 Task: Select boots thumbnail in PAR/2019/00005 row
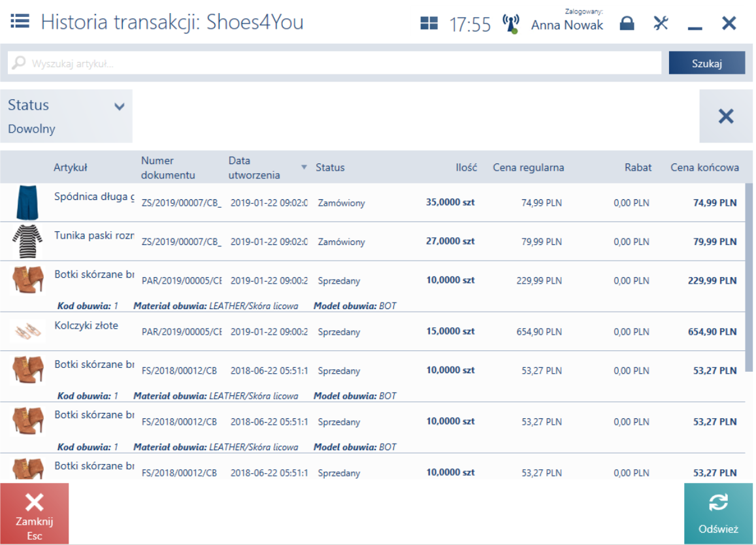(x=28, y=280)
